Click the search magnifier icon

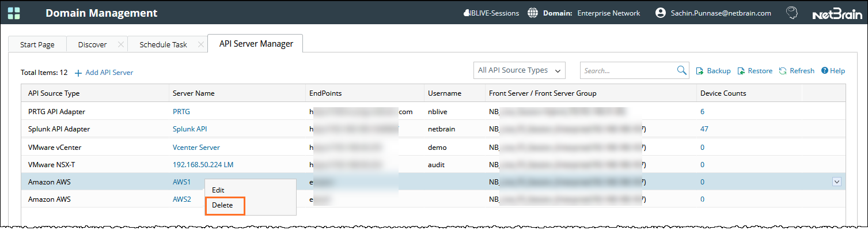click(x=682, y=70)
